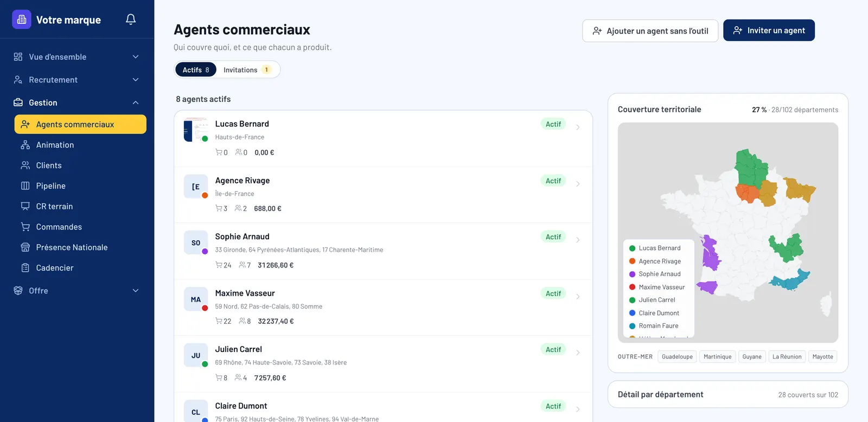868x422 pixels.
Task: Click the Recrutement sidebar icon
Action: [x=18, y=80]
